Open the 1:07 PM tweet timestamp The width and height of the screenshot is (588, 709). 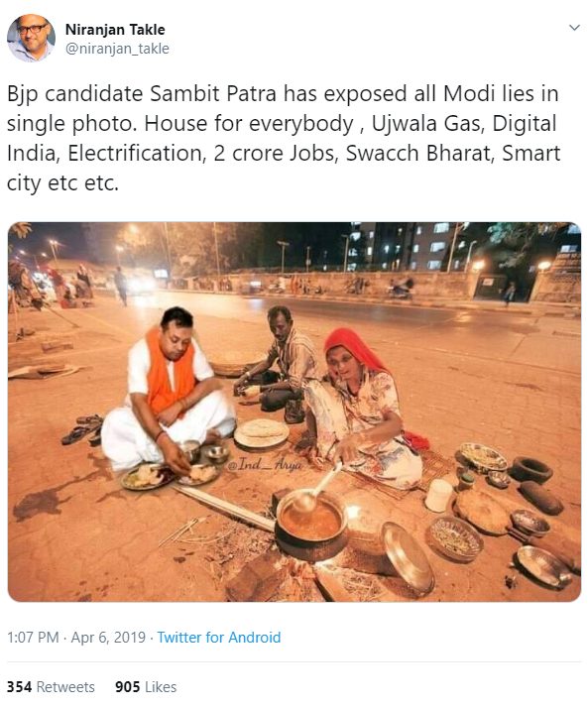[33, 637]
